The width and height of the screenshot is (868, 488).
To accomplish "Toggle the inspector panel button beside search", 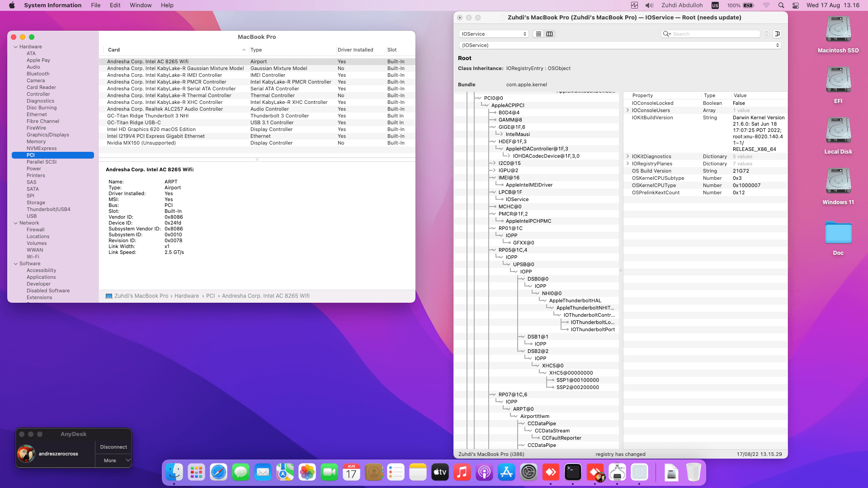I will [x=777, y=34].
